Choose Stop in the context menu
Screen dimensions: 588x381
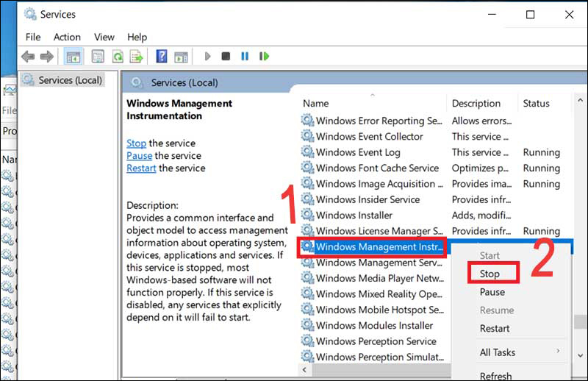(490, 274)
